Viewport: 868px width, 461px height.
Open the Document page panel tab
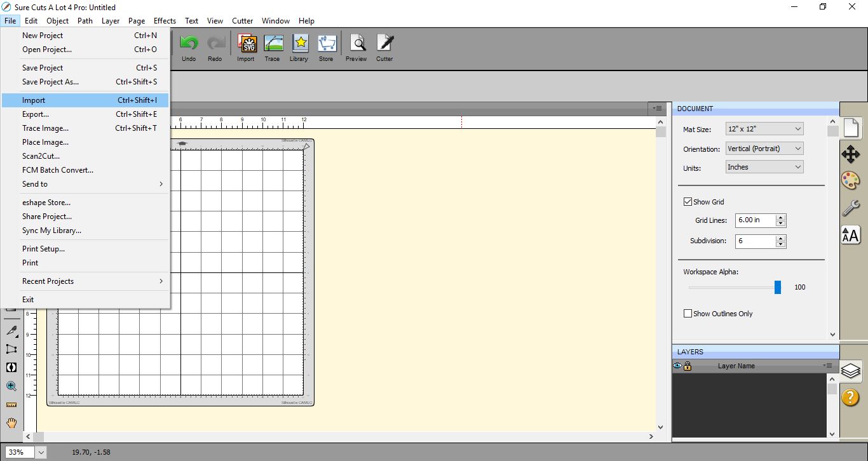(851, 128)
